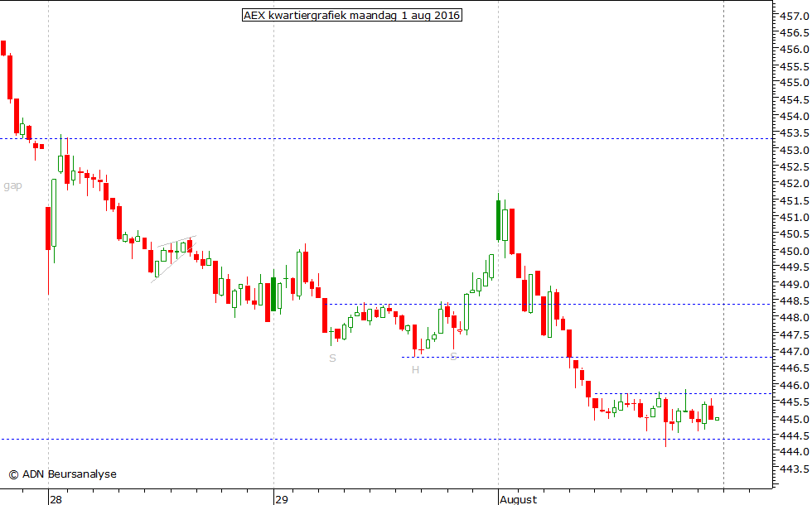Click the 454.0 price axis label
This screenshot has width=812, height=505.
[x=794, y=117]
